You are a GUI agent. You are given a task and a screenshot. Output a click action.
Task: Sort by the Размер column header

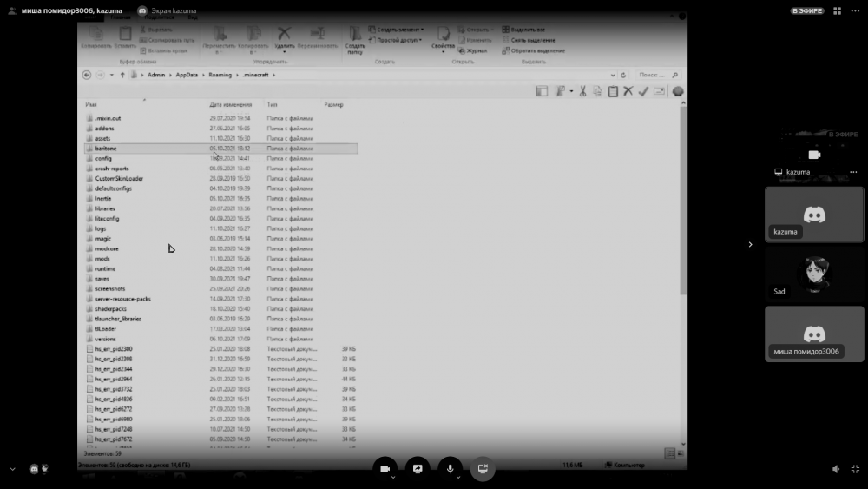pos(333,104)
